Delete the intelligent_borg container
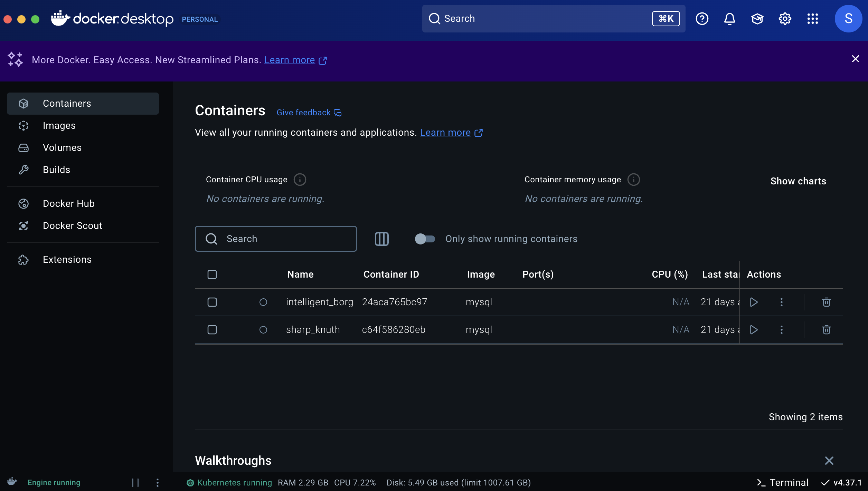The image size is (868, 491). point(826,302)
